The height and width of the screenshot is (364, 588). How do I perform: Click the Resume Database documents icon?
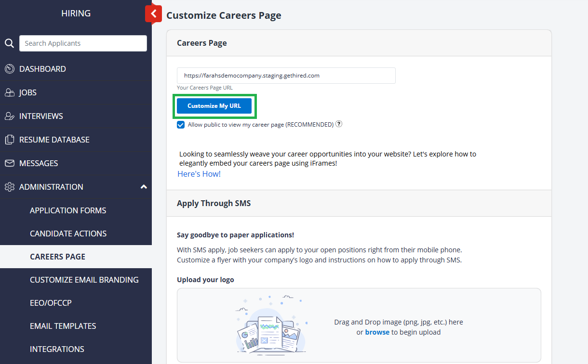[9, 140]
